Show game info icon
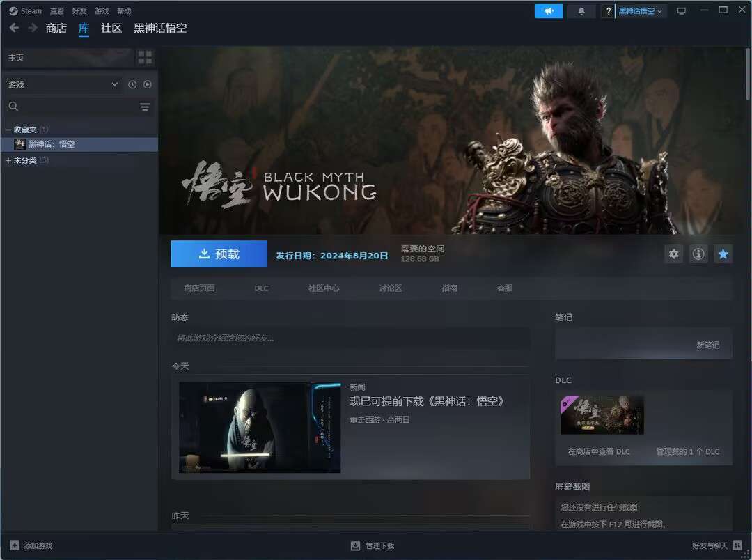The width and height of the screenshot is (752, 560). pos(698,254)
